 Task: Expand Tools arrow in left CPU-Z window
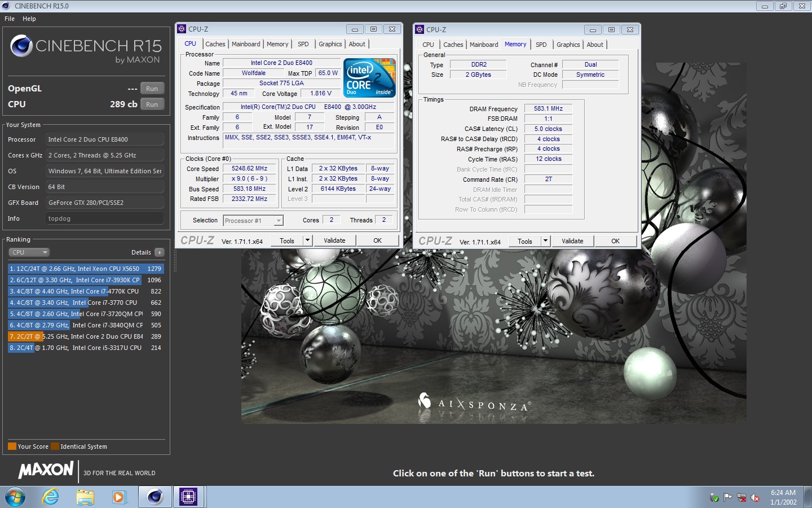(x=307, y=240)
